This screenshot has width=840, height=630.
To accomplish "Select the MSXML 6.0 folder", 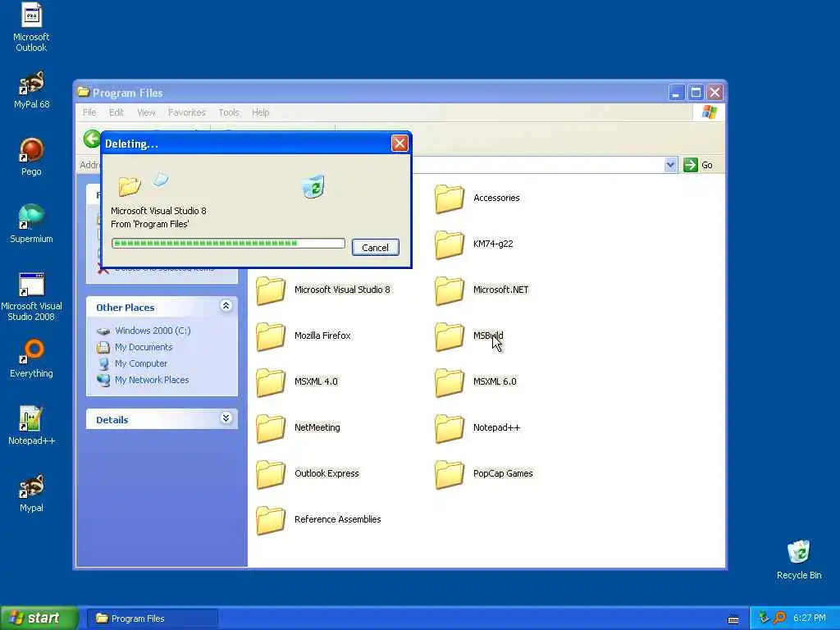I will (x=476, y=382).
